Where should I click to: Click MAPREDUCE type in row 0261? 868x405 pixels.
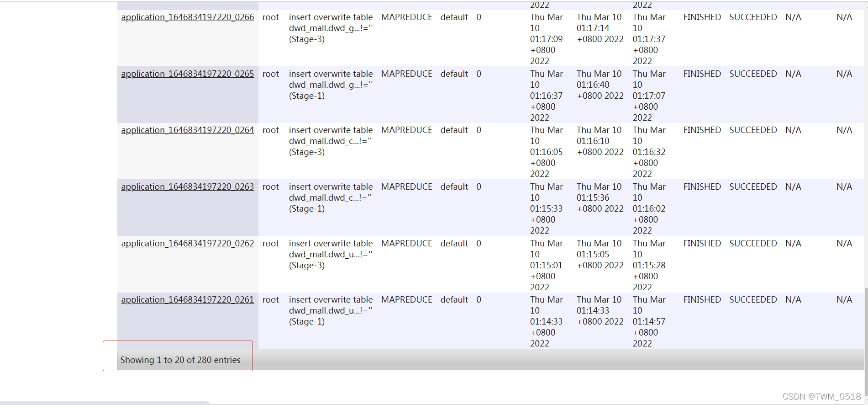coord(406,300)
